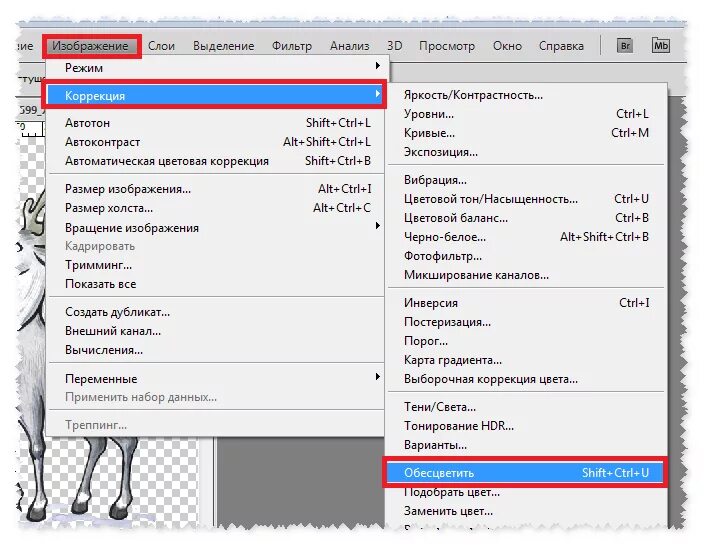Open Кривые adjustment

point(526,133)
